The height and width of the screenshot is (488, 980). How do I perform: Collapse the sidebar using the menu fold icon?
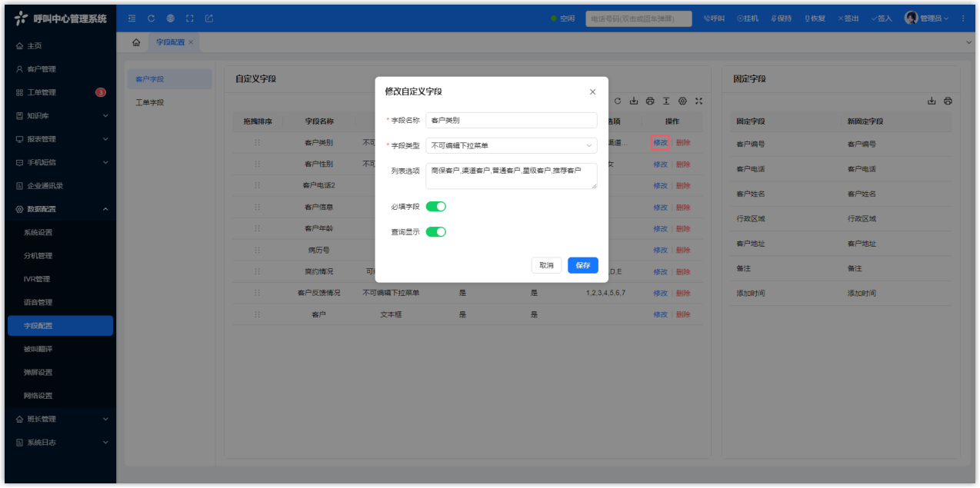coord(132,18)
